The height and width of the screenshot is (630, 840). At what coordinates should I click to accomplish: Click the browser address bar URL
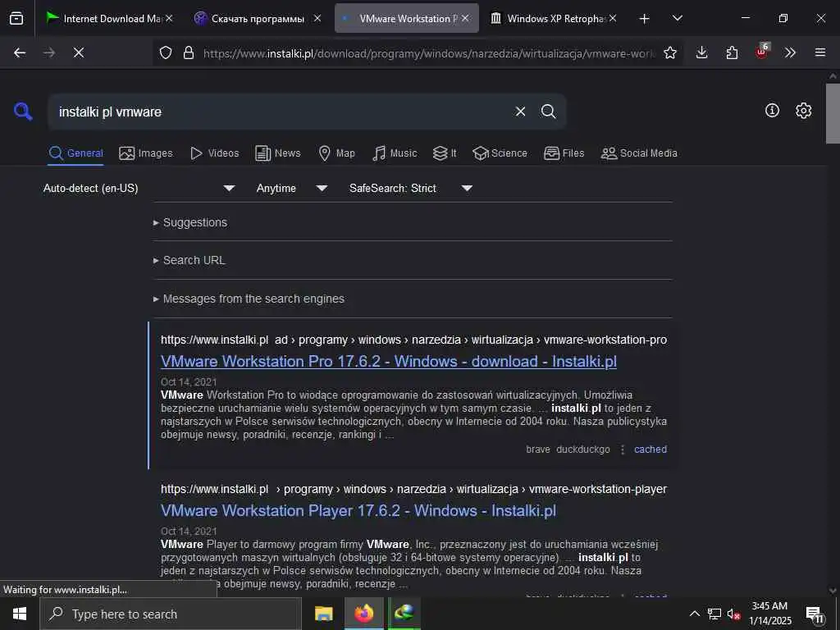[428, 53]
